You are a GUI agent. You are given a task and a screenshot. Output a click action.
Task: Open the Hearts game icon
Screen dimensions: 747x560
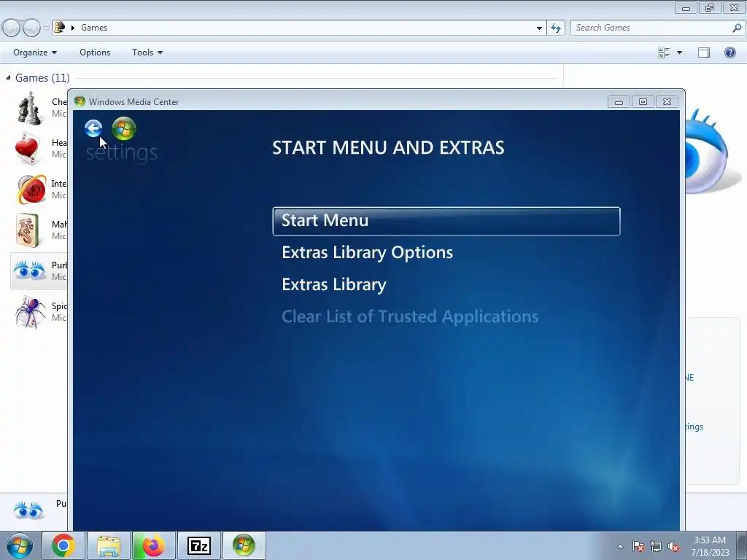[27, 149]
